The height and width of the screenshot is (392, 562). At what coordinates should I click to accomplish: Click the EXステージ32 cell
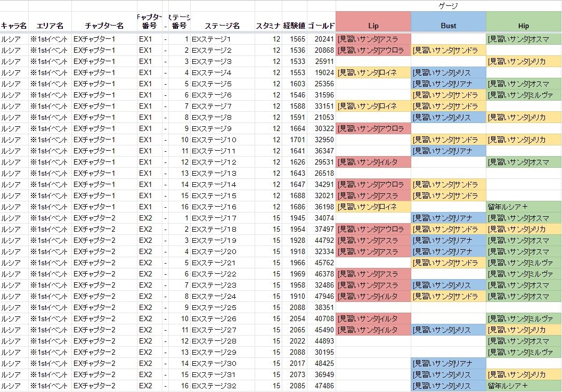coord(222,386)
